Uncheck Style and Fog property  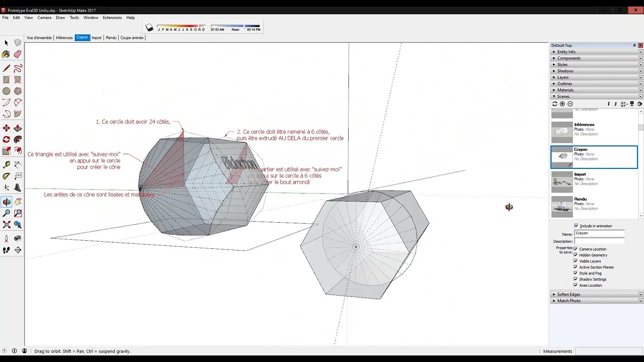[x=576, y=273]
